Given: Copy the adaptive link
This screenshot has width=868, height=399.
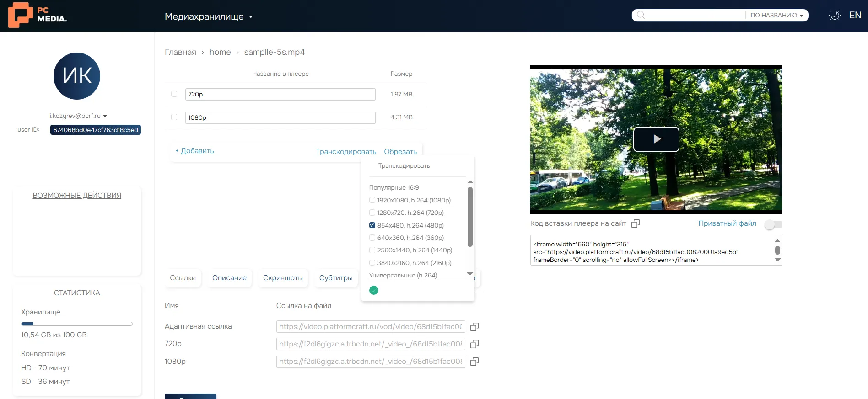Looking at the screenshot, I should 474,327.
